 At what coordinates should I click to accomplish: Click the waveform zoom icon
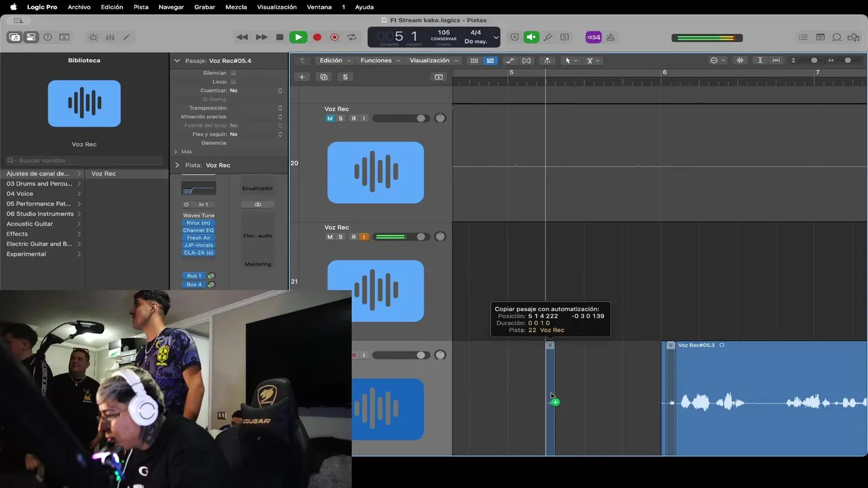pos(740,60)
